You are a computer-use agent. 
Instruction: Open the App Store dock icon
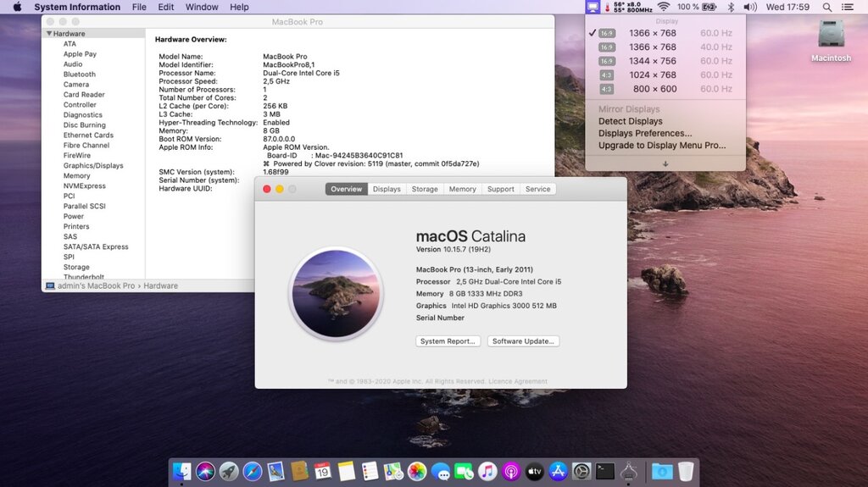(x=558, y=472)
